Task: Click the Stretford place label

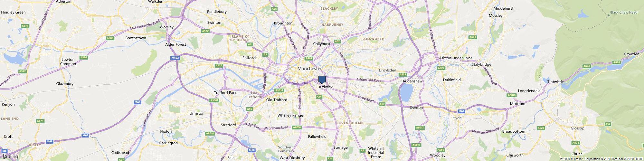Action: pos(228,125)
